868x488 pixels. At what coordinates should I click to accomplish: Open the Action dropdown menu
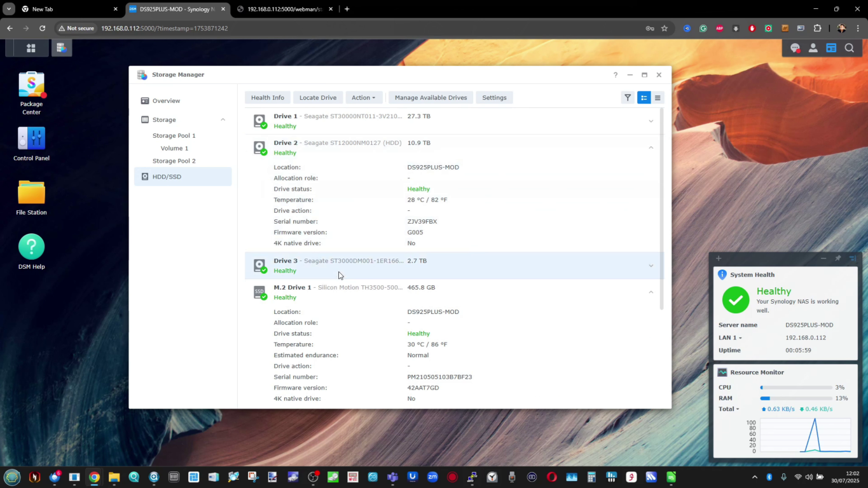pos(364,97)
